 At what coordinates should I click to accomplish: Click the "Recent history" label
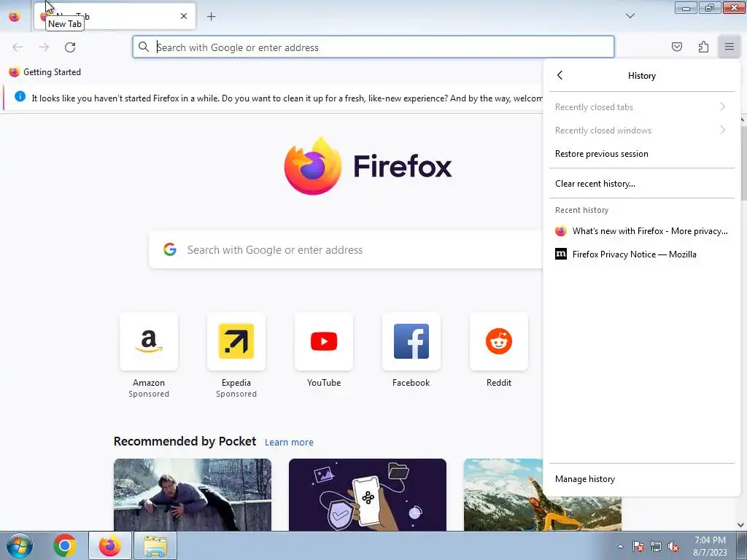581,210
